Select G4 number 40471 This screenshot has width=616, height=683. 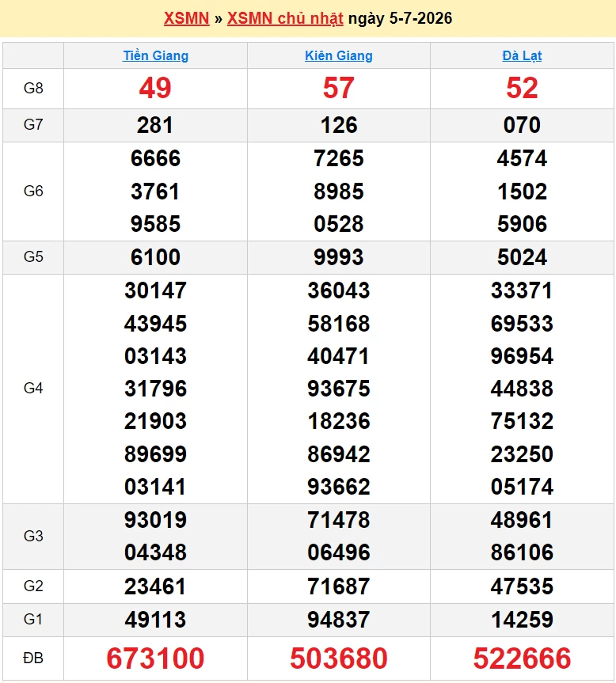[x=338, y=356]
